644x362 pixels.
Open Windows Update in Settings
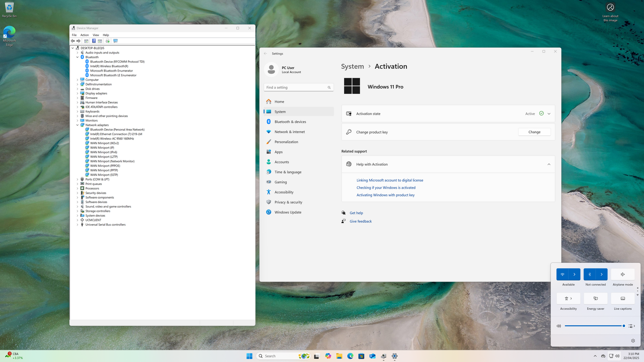[x=299, y=212]
